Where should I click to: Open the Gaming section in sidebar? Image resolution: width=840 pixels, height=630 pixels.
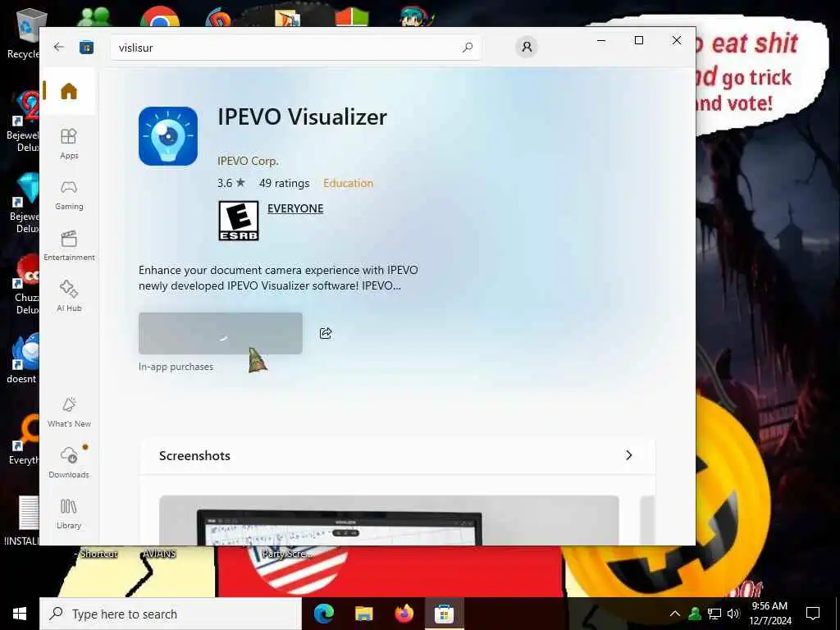point(69,195)
